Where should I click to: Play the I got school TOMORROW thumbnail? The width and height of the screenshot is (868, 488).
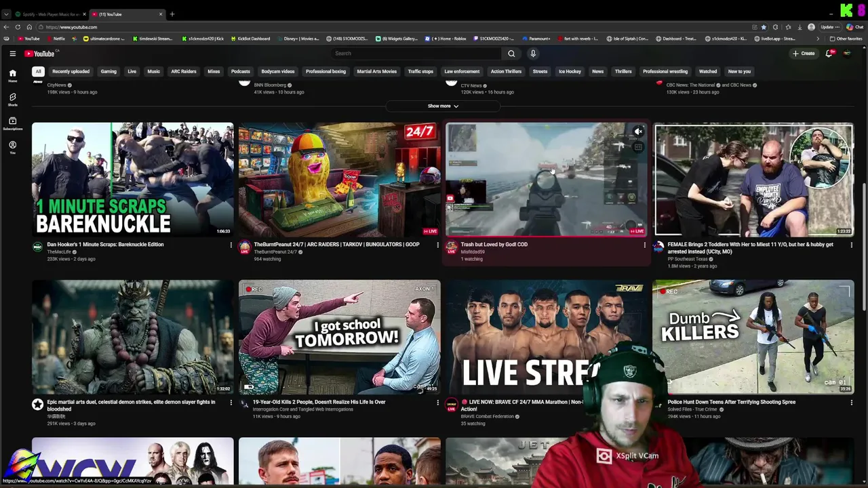(340, 337)
